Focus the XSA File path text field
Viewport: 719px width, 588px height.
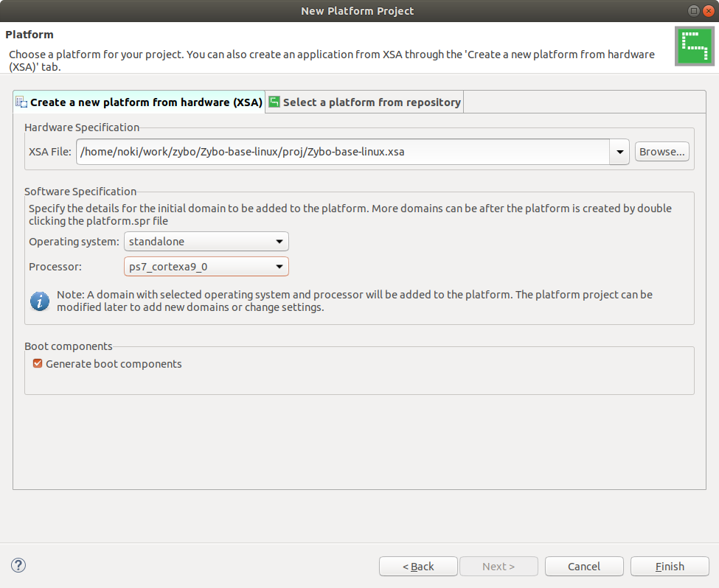(343, 152)
